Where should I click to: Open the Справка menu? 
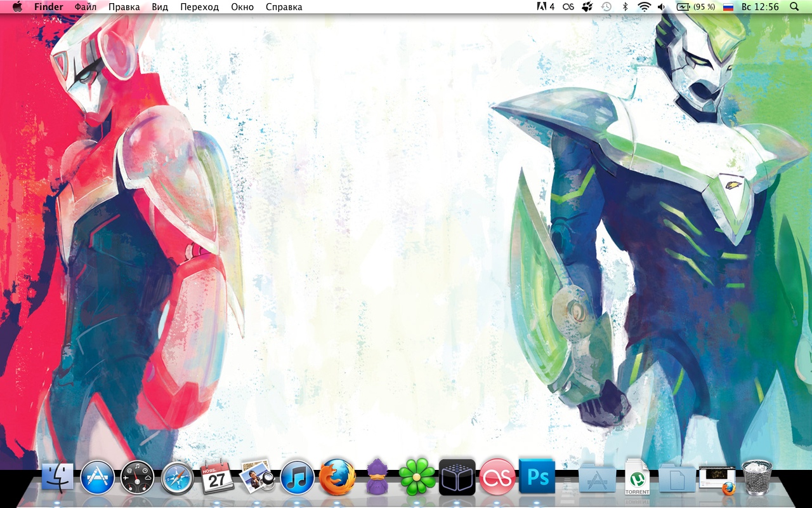click(284, 7)
